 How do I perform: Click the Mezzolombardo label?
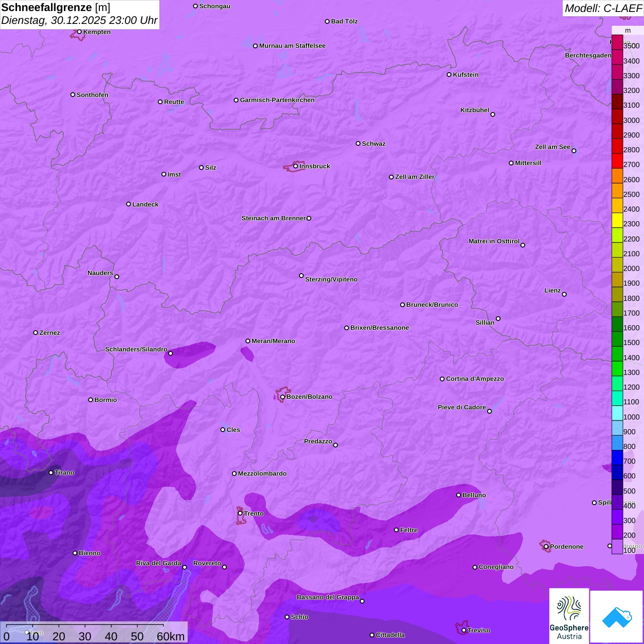coord(262,473)
